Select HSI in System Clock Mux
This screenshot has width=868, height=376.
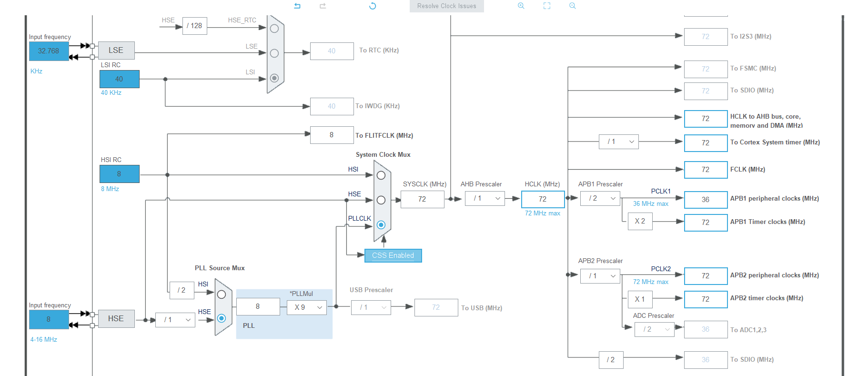tap(381, 175)
